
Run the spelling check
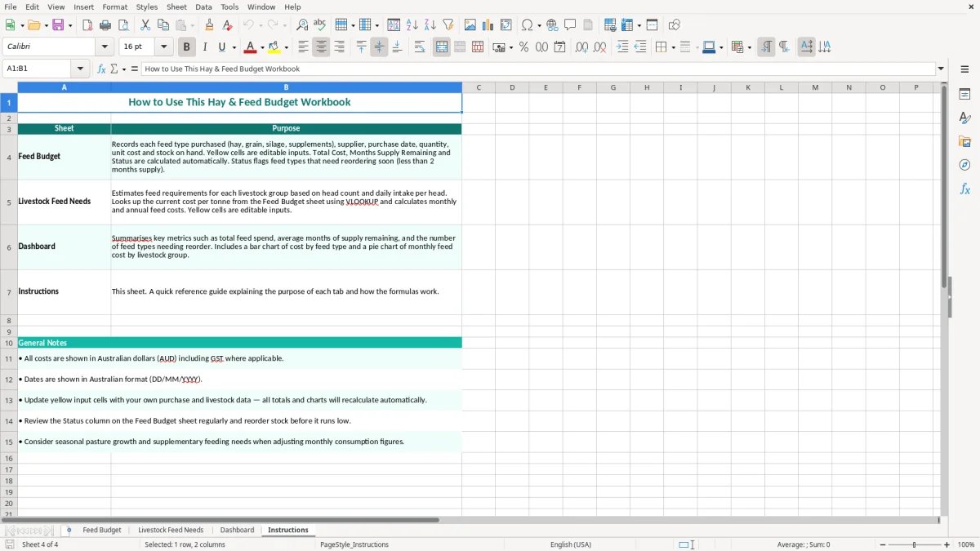pyautogui.click(x=320, y=25)
